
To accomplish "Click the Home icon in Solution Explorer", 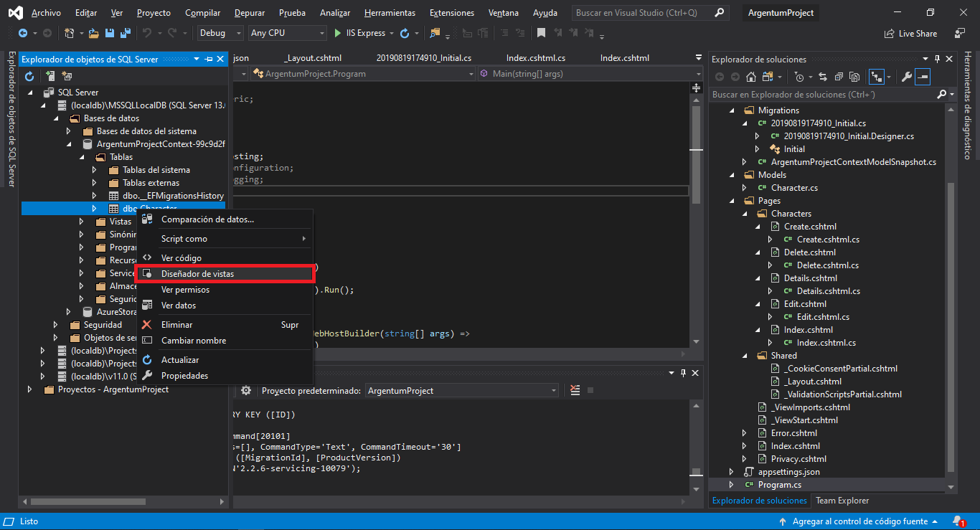I will [x=751, y=77].
